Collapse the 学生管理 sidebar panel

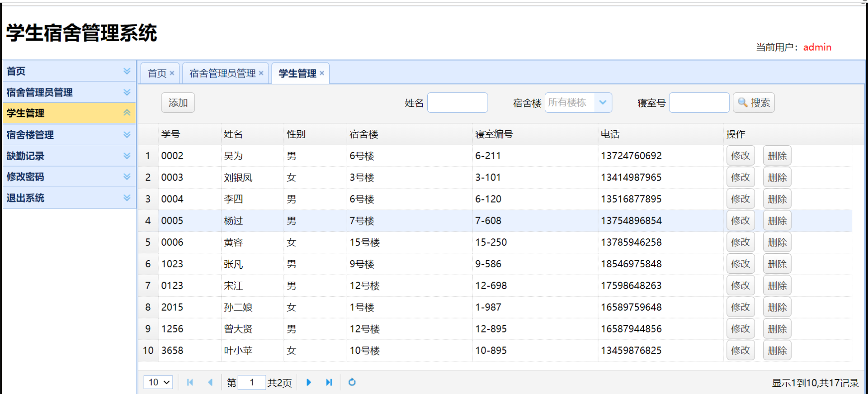(127, 113)
